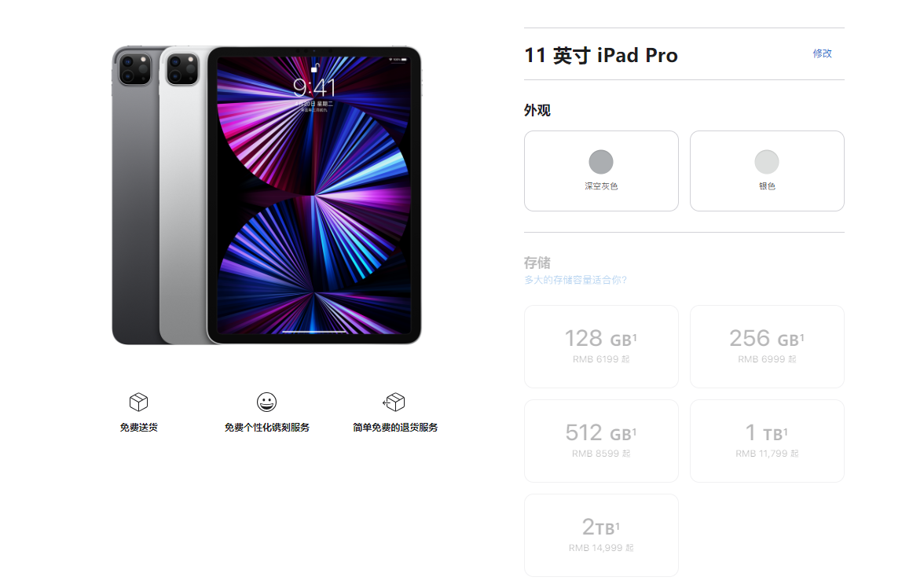Click the 免费个性化镌刻服务 label

[266, 427]
